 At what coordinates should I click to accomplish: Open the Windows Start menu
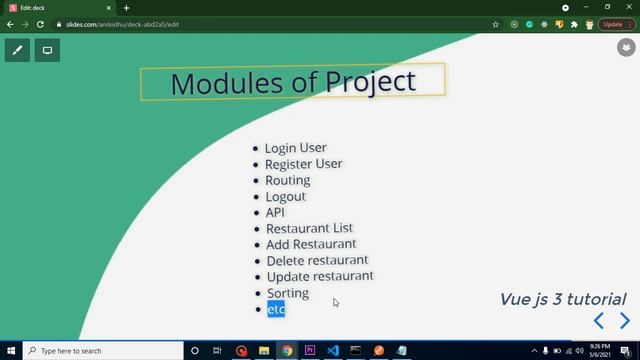point(11,351)
